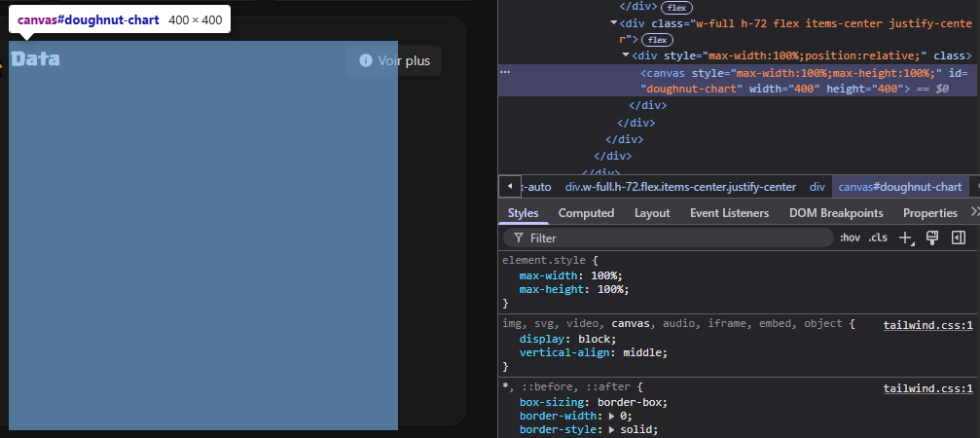Switch to the Layout tab
This screenshot has width=980, height=438.
click(x=652, y=213)
